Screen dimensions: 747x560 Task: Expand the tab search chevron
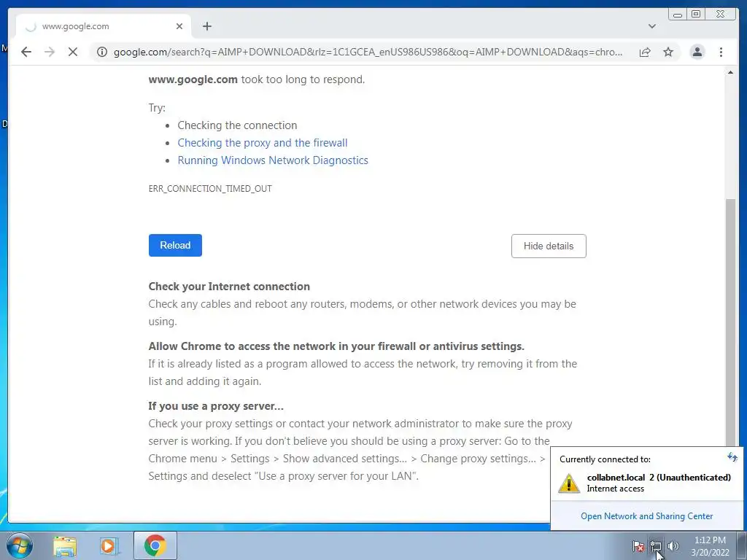(x=651, y=26)
